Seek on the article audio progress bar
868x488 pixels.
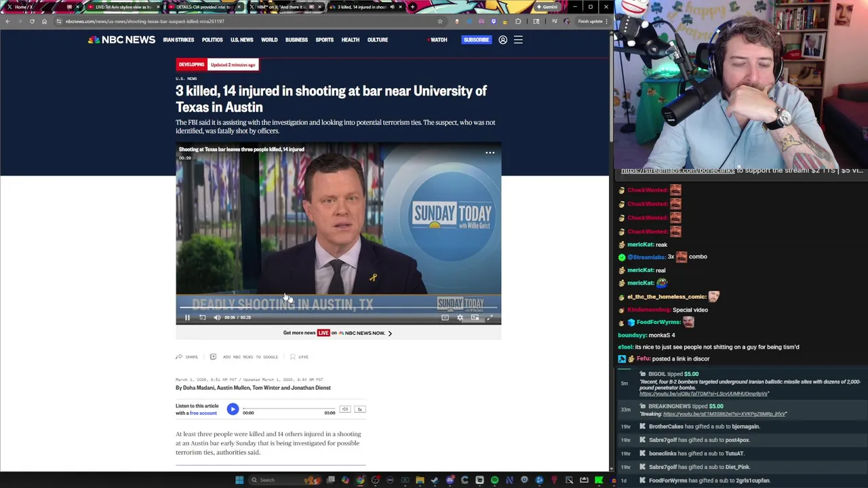(289, 409)
